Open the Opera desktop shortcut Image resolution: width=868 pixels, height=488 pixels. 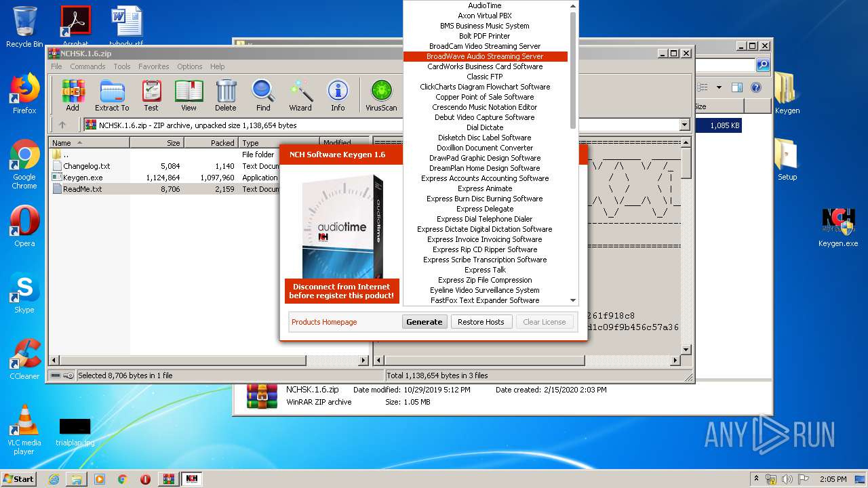pyautogui.click(x=24, y=226)
